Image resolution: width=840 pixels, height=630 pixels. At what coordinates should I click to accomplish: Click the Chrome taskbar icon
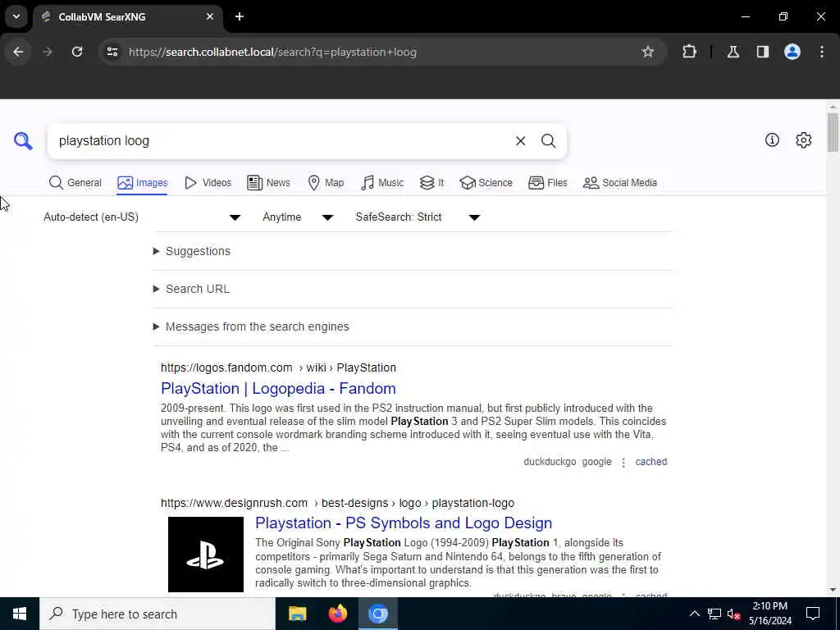(x=377, y=614)
